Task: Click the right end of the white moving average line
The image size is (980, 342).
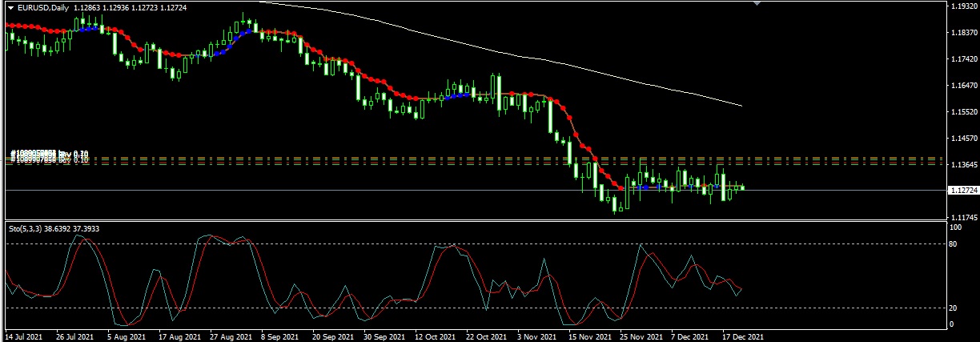Action: pyautogui.click(x=741, y=106)
